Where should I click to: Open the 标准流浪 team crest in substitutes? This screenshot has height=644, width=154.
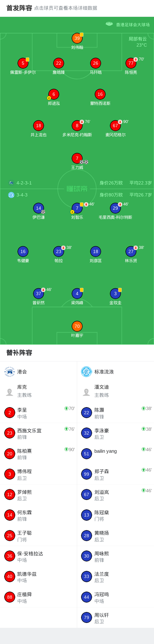click(x=87, y=372)
